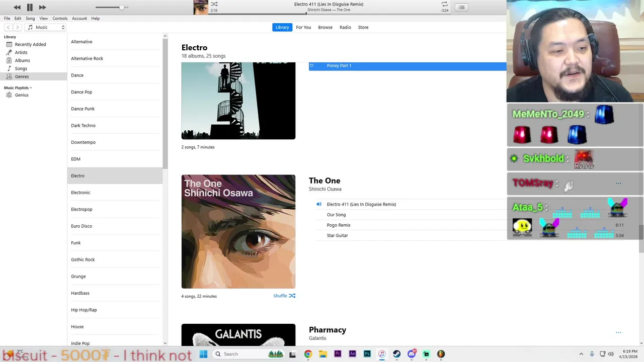
Task: Open the Windows Start menu
Action: coord(203,354)
